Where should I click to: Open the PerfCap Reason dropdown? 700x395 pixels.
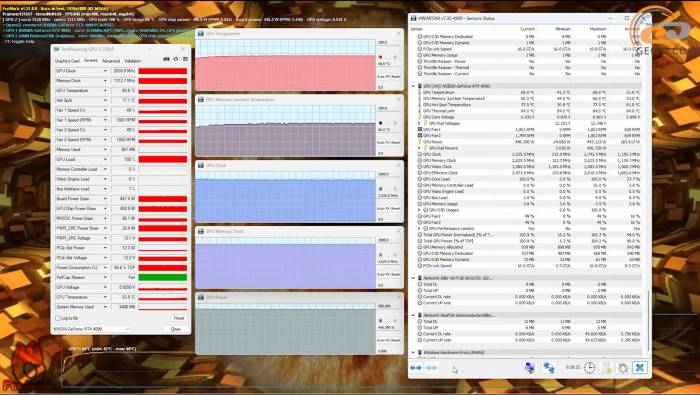click(105, 277)
